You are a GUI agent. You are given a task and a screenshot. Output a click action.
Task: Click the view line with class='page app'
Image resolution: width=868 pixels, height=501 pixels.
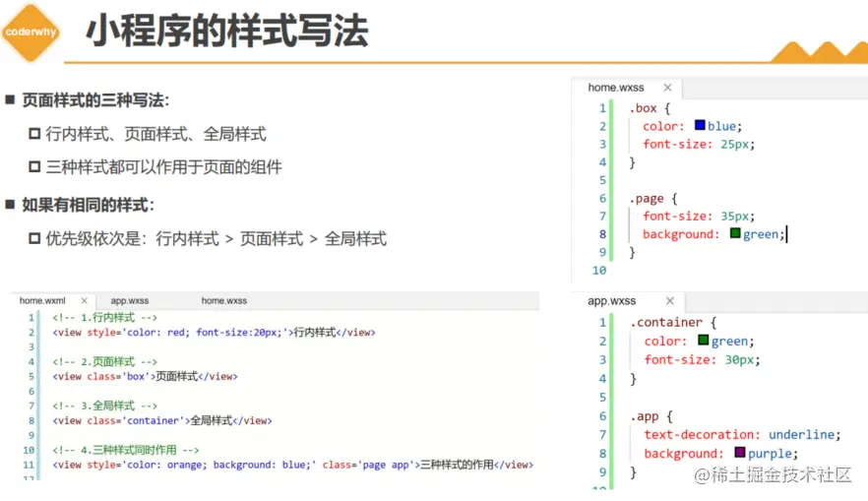point(293,465)
